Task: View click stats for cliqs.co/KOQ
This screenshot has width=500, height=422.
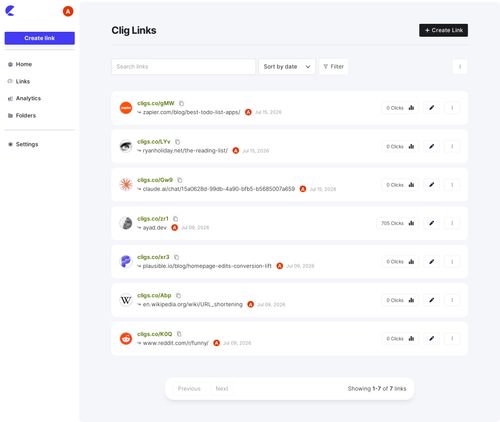Action: pos(400,339)
